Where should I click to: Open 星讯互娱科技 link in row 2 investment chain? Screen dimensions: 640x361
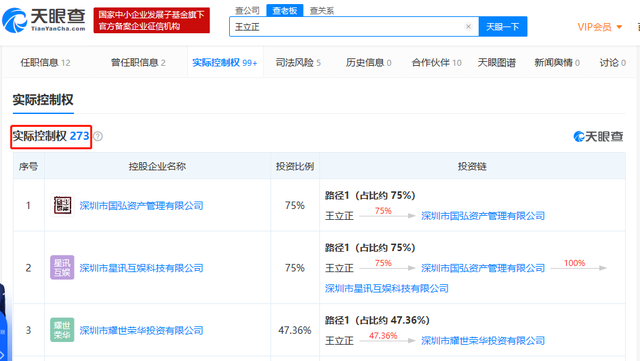click(x=387, y=288)
